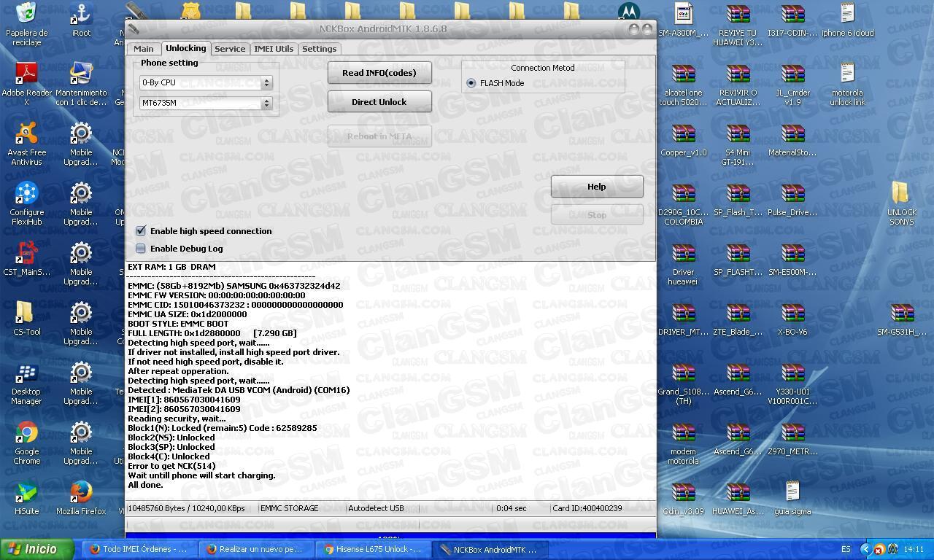Screen dimensions: 934x560
Task: Open the alcatel one touch 5020 archive
Action: [x=683, y=84]
